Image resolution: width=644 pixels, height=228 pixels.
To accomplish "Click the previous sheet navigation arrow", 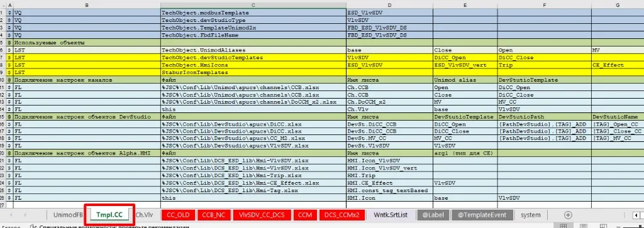I will tap(11, 215).
